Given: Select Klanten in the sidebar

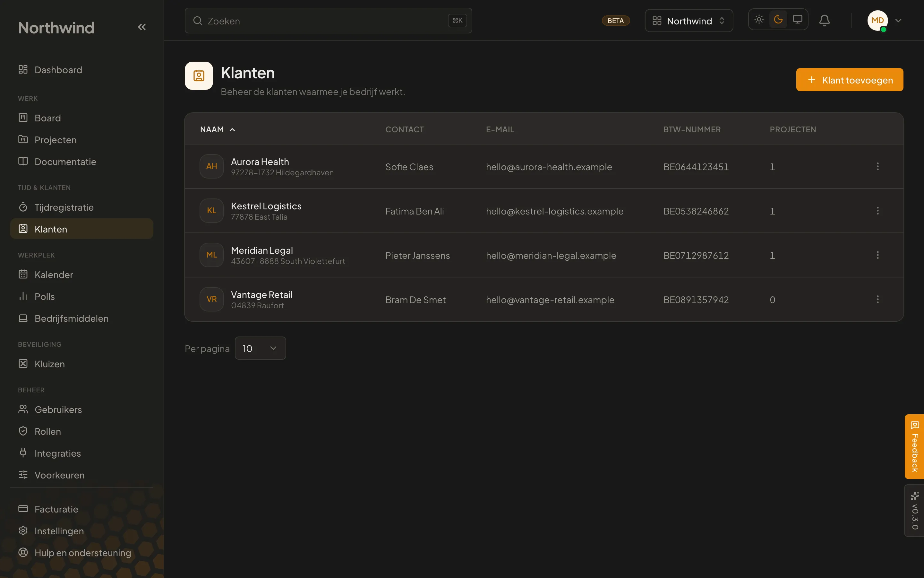Looking at the screenshot, I should click(x=82, y=229).
